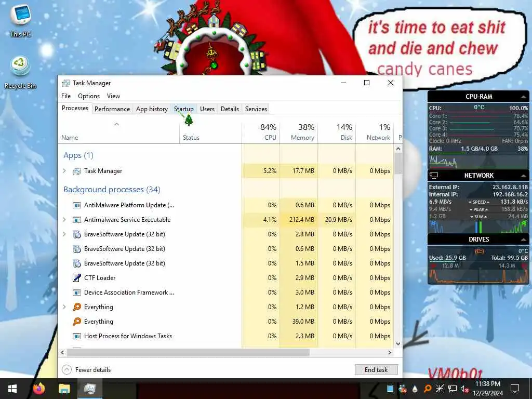Select the Recycle Bin desktop icon
Viewport: 532px width, 399px height.
[20, 72]
